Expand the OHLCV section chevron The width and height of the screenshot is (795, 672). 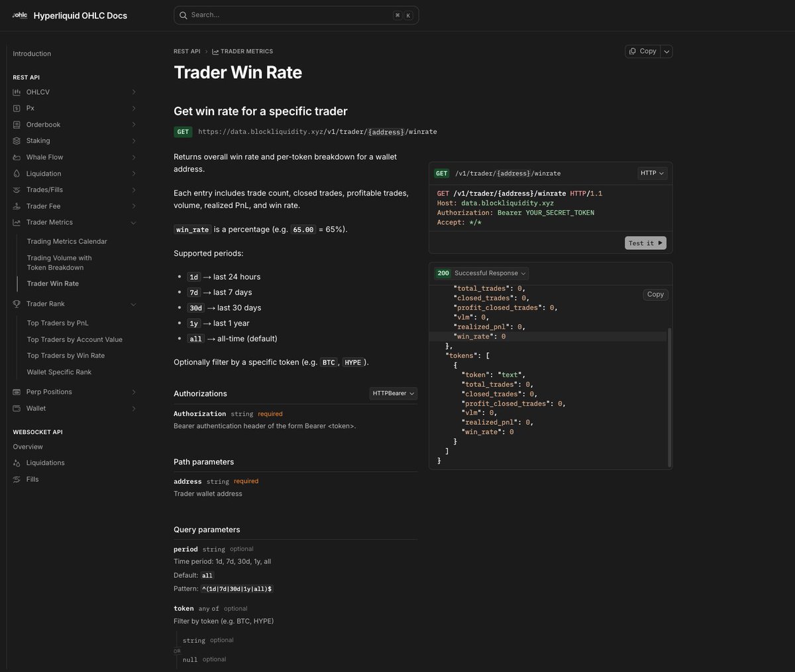pos(134,92)
